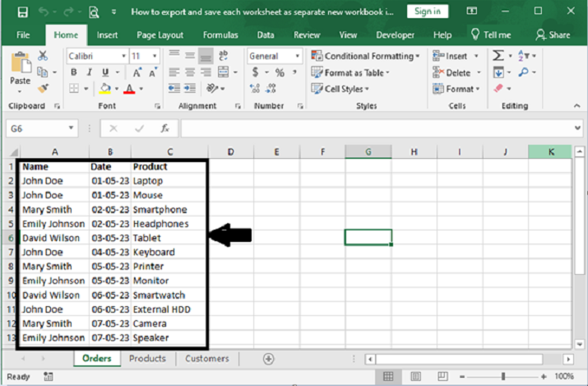
Task: Open the Format cells dropdown
Action: tap(478, 89)
